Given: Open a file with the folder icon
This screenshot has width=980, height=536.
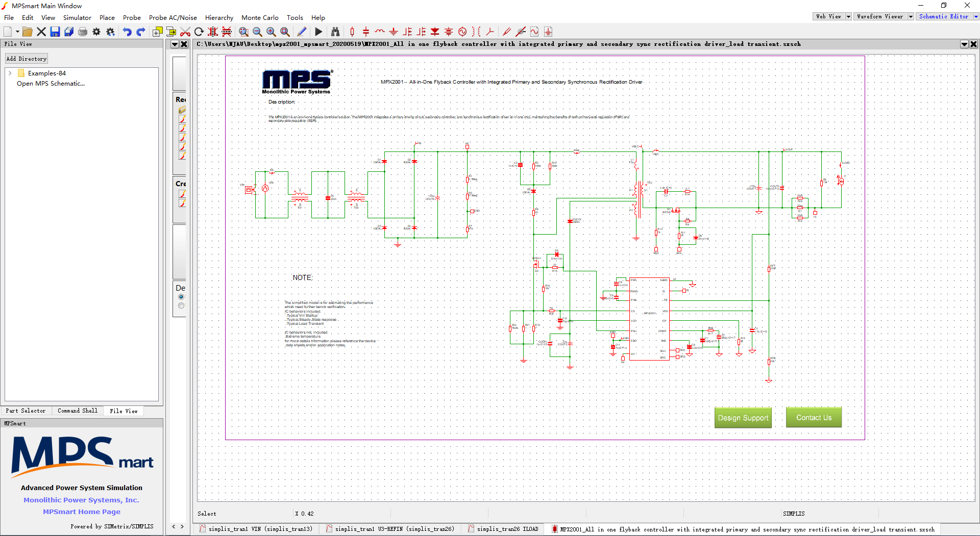Looking at the screenshot, I should [28, 32].
